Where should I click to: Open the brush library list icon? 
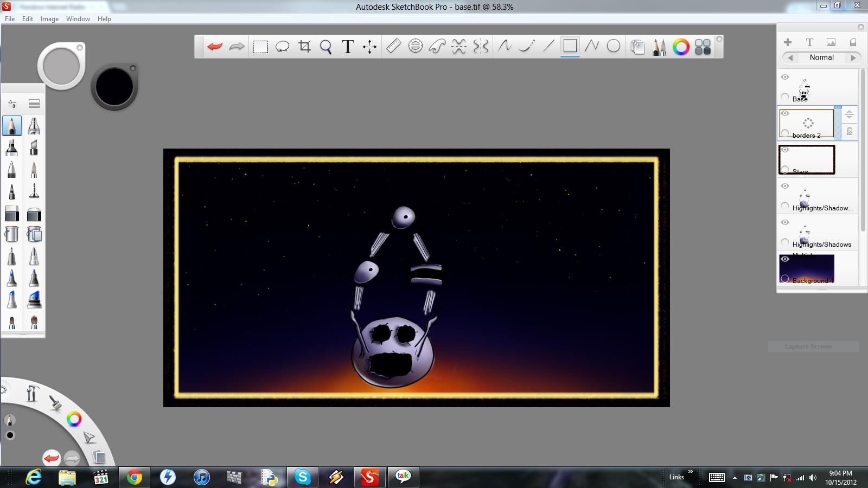34,104
